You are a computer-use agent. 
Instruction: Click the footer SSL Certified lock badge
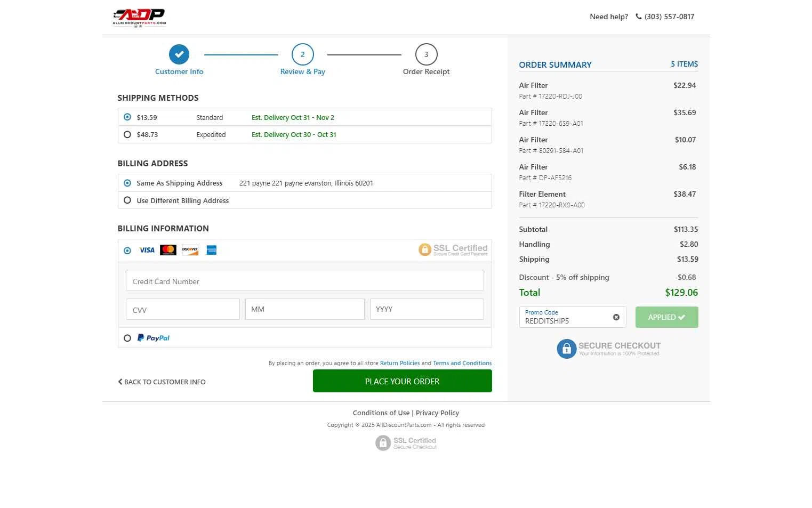pyautogui.click(x=406, y=443)
